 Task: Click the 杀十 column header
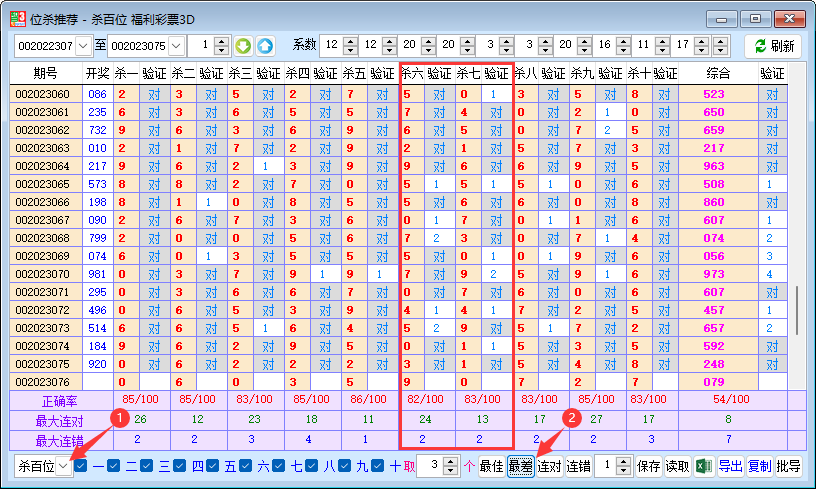tap(640, 73)
